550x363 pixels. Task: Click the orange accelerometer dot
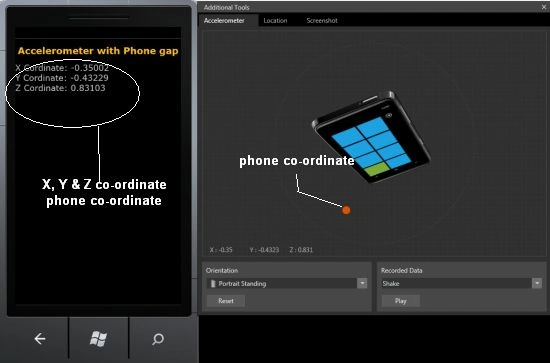click(346, 210)
